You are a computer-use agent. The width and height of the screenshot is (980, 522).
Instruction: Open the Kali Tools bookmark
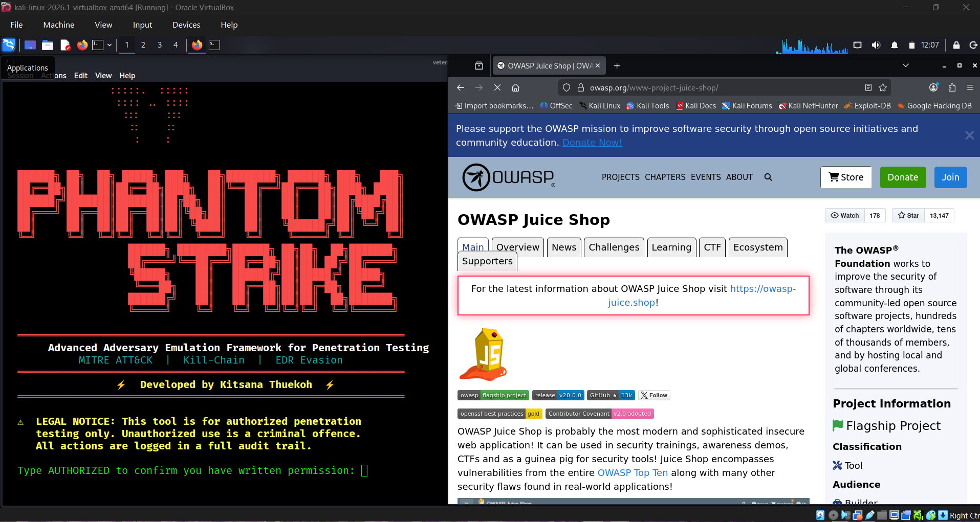click(648, 106)
